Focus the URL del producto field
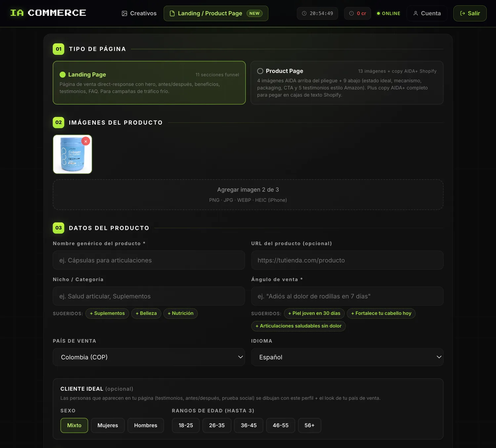 (x=347, y=260)
